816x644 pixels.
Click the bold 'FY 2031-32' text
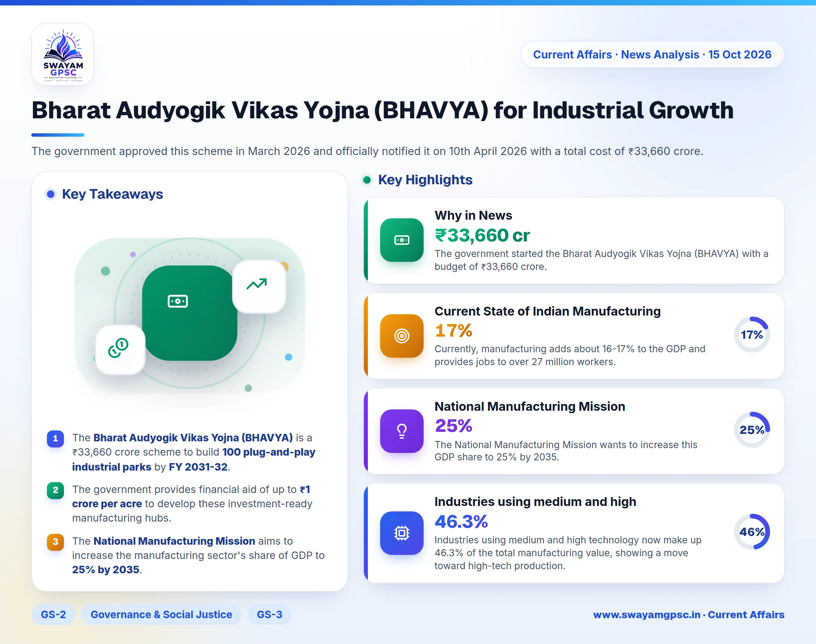click(x=198, y=467)
